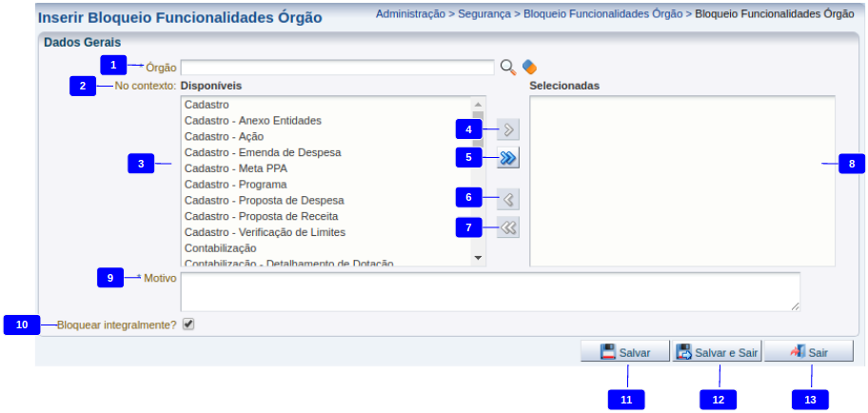Image resolution: width=868 pixels, height=413 pixels.
Task: Select Cadastro - Emenda de Despesa item
Action: pos(262,152)
